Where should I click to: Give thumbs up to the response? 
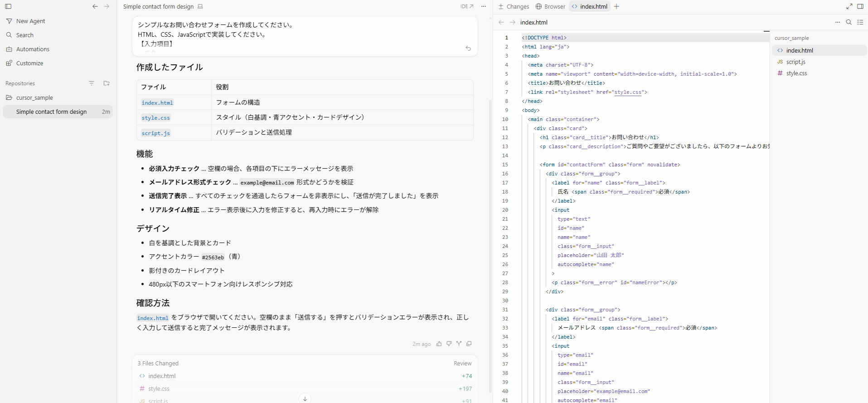[x=439, y=344]
